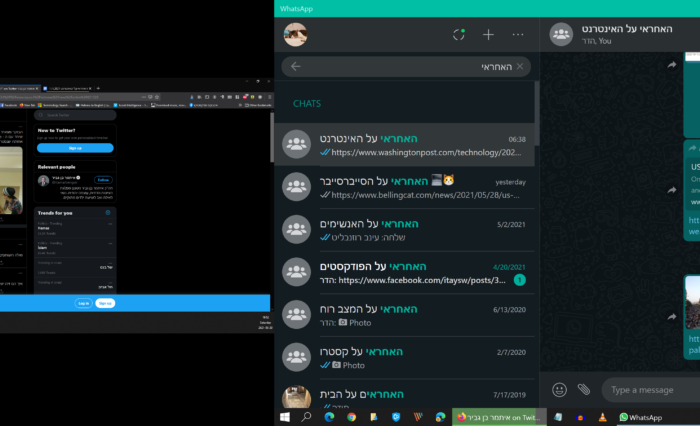Open chat האחראי על האינטרנט

[405, 145]
